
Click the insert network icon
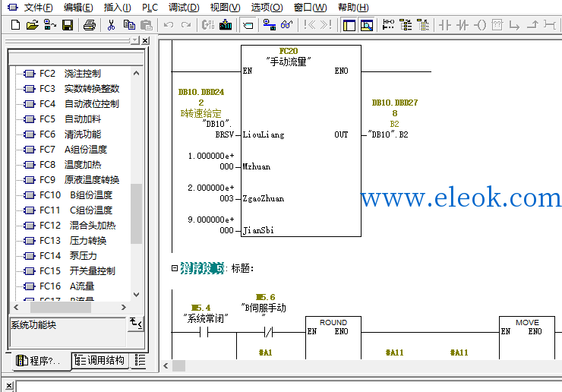388,25
